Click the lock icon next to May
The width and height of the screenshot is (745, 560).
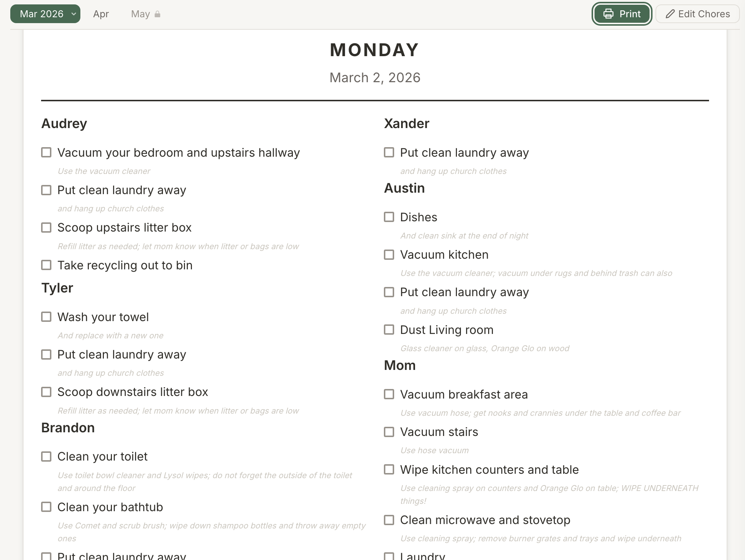coord(158,14)
